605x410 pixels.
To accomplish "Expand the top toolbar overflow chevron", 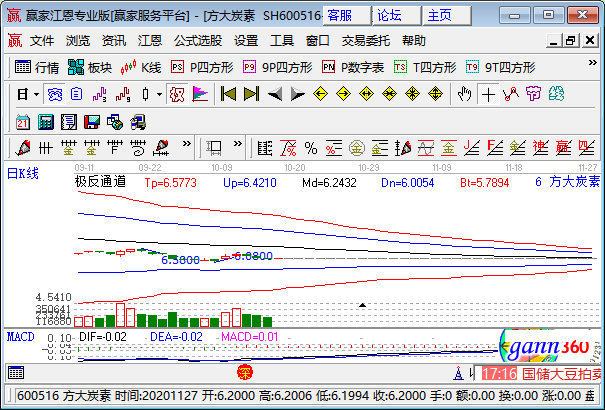I will click(x=593, y=63).
